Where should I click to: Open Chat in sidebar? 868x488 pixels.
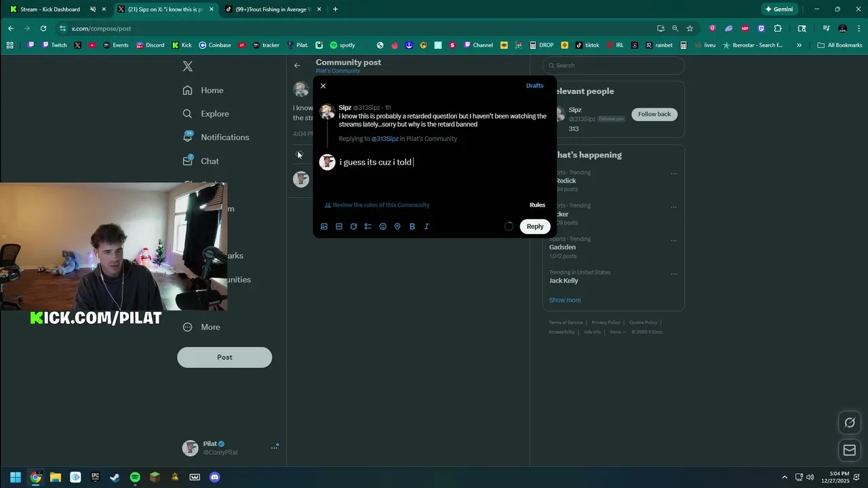[x=201, y=161]
